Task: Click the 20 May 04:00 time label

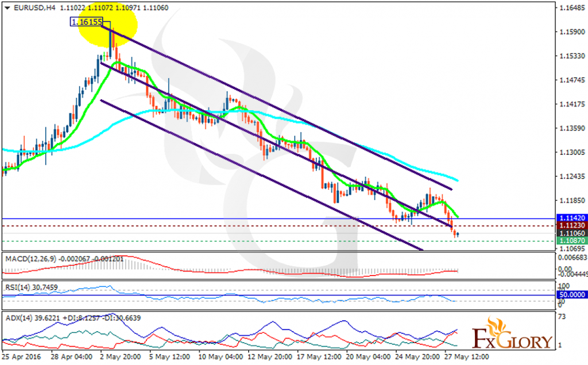Action: coord(368,357)
